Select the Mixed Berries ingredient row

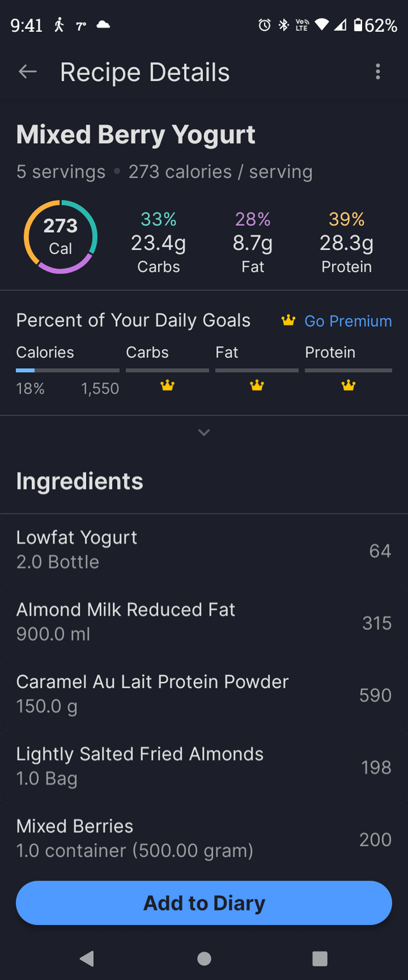(x=204, y=838)
